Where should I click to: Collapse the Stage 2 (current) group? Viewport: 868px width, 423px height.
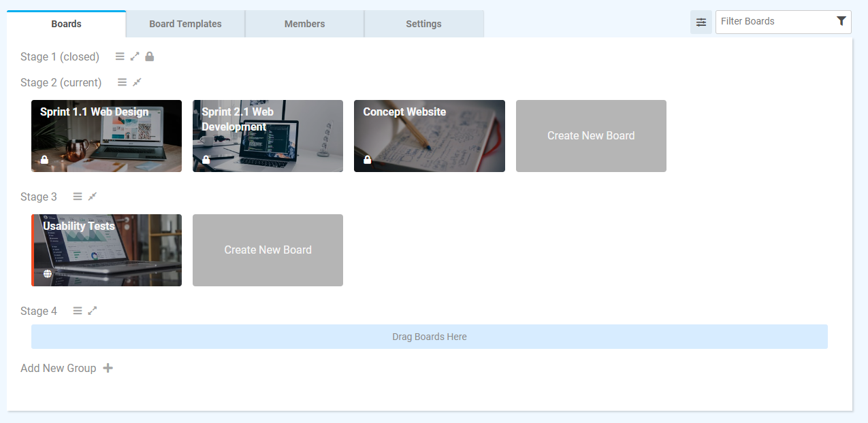137,82
